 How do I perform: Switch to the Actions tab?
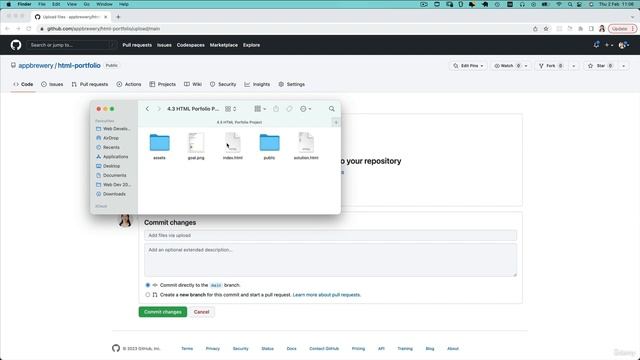click(129, 84)
